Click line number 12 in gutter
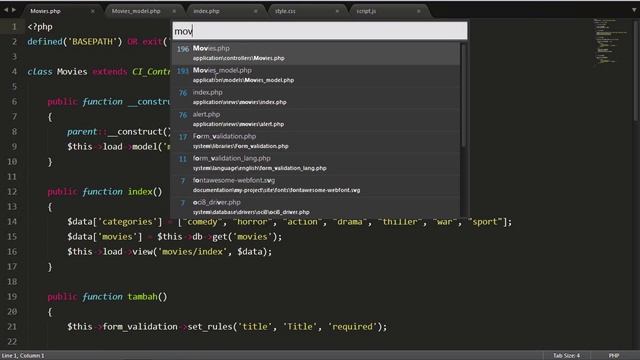 pyautogui.click(x=12, y=191)
